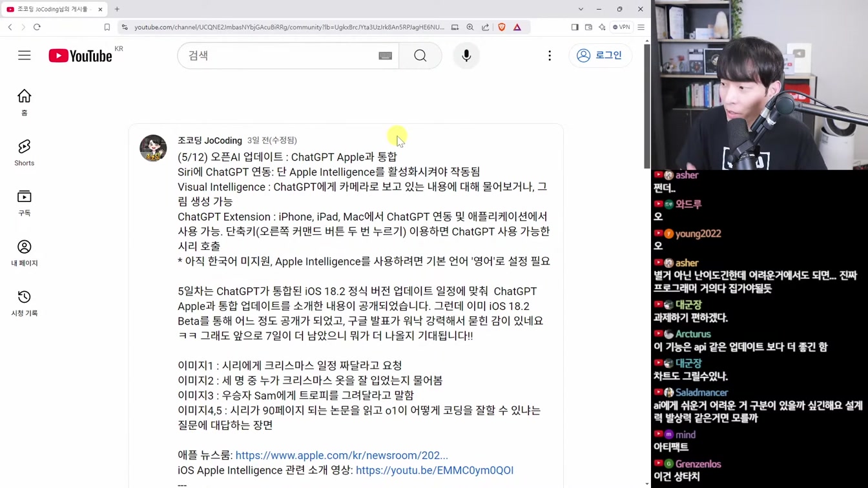The height and width of the screenshot is (488, 868).
Task: Reload the current page
Action: [37, 27]
